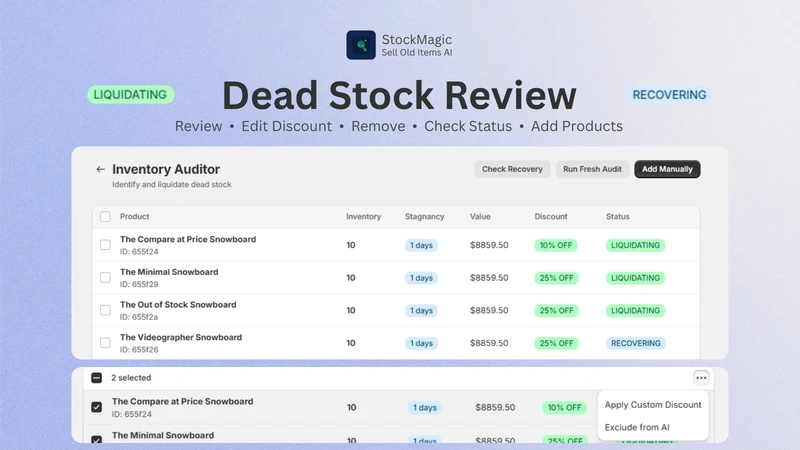
Task: Click the product name The Out of Stock Snowboard
Action: point(178,305)
